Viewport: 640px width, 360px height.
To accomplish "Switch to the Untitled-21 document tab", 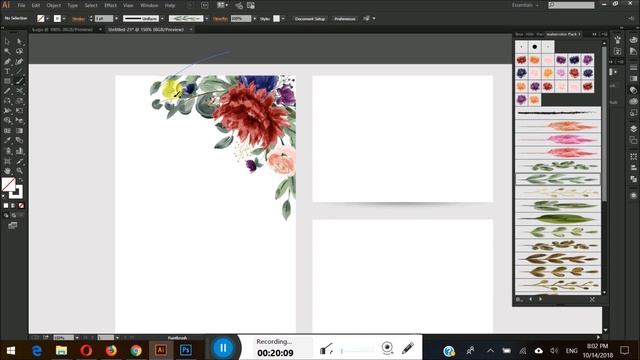I will click(x=146, y=29).
